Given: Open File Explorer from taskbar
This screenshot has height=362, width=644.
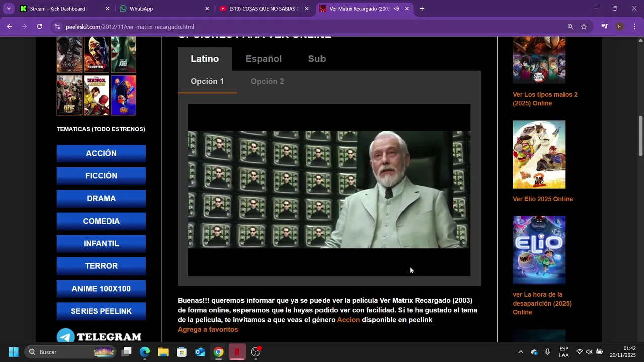Looking at the screenshot, I should point(163,352).
